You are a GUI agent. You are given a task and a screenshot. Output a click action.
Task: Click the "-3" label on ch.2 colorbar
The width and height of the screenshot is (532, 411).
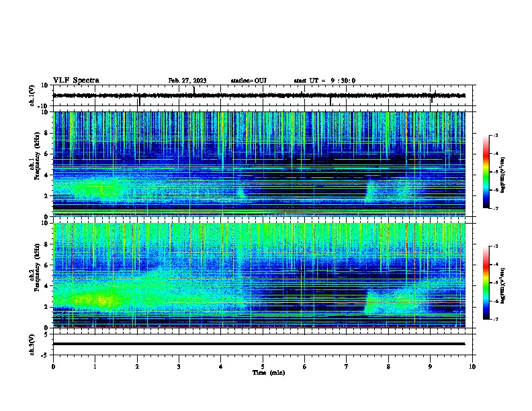(496, 246)
